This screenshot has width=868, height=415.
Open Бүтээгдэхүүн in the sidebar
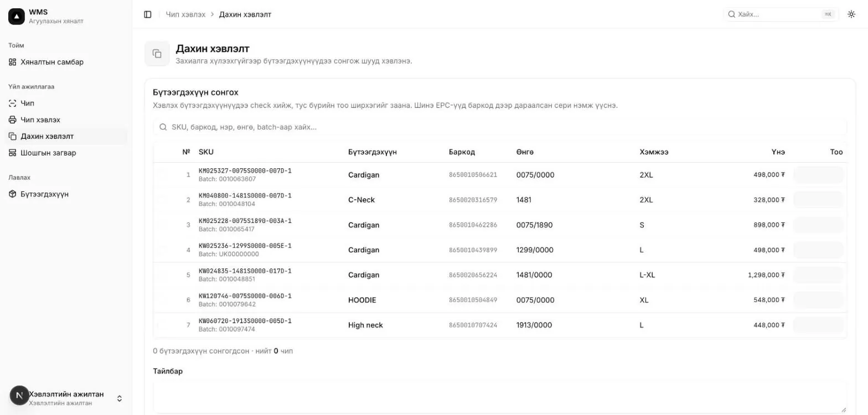pos(66,194)
